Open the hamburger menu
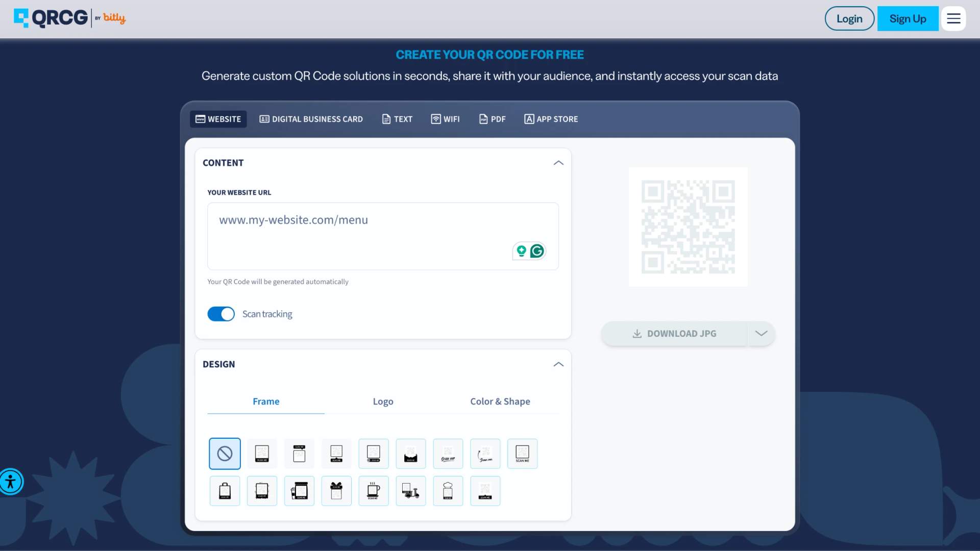The image size is (980, 551). pyautogui.click(x=953, y=19)
